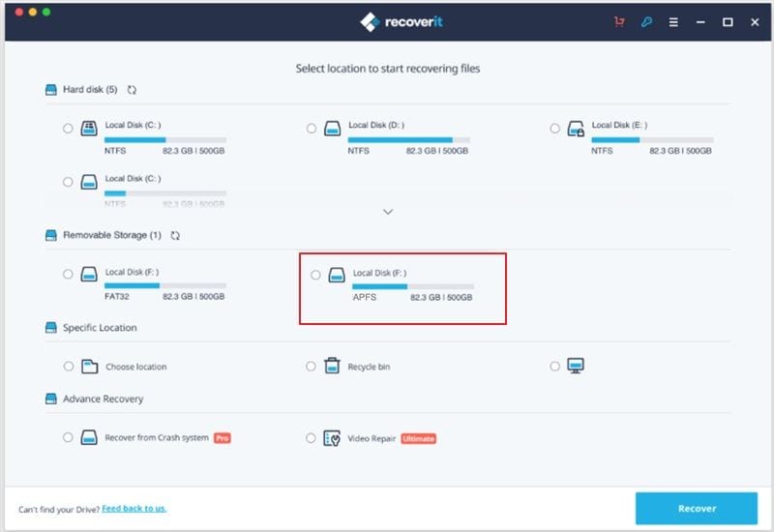Click the macOS green zoom dot
774x532 pixels.
point(46,12)
